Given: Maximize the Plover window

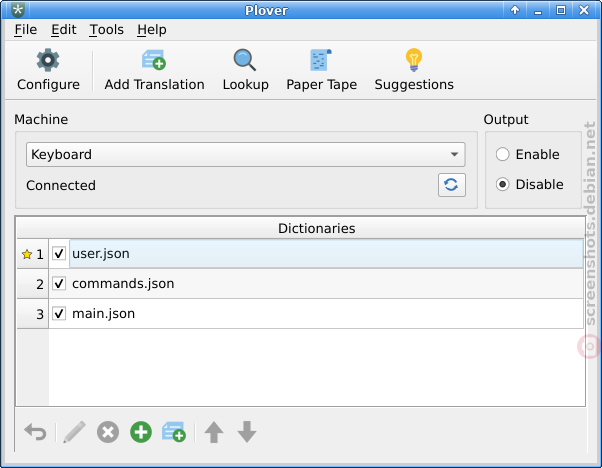Looking at the screenshot, I should coord(561,10).
